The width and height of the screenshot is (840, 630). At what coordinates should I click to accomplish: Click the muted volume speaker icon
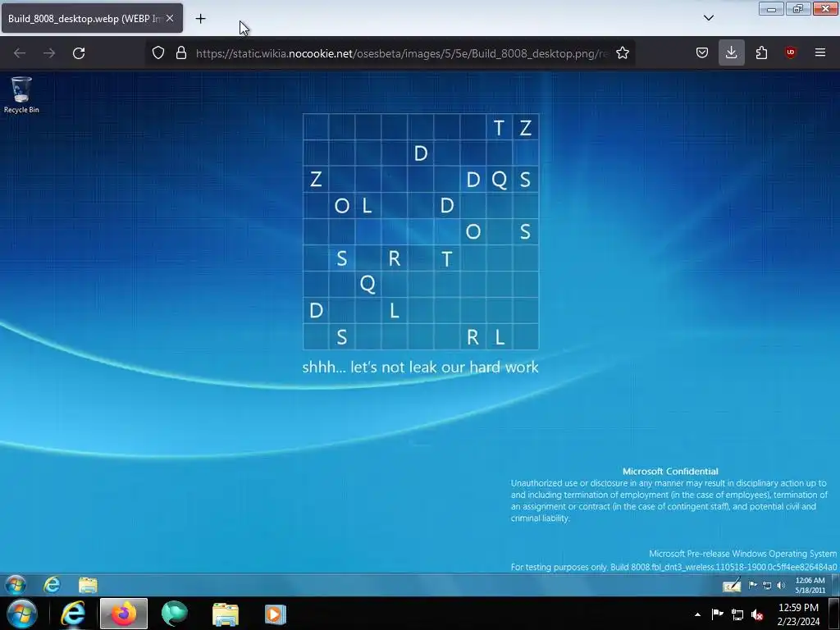757,615
